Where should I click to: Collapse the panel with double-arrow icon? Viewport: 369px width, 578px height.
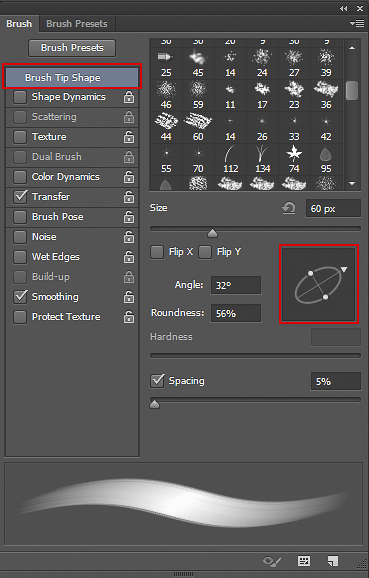344,8
